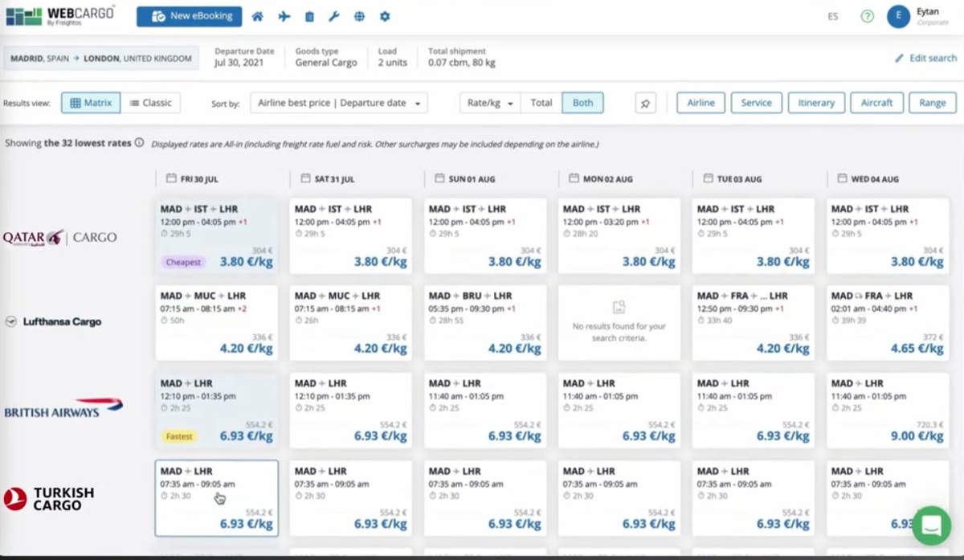Open the Aircraft filter
This screenshot has height=560, width=964.
coord(876,103)
